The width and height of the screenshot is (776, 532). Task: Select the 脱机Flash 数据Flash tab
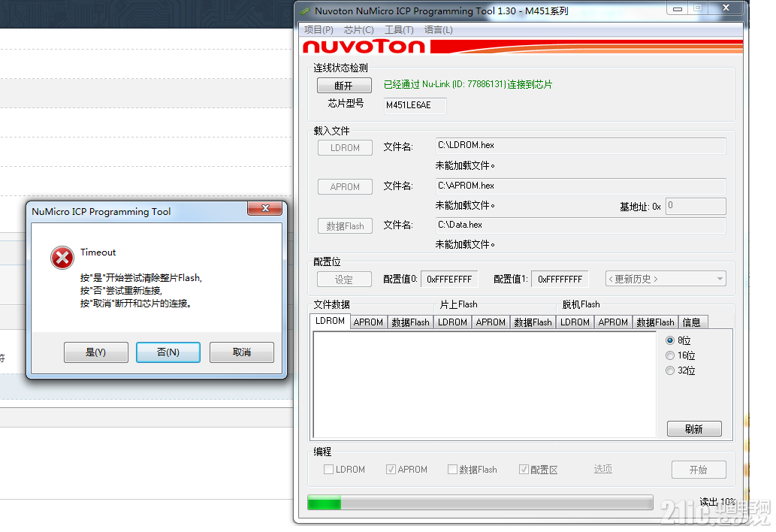(655, 322)
